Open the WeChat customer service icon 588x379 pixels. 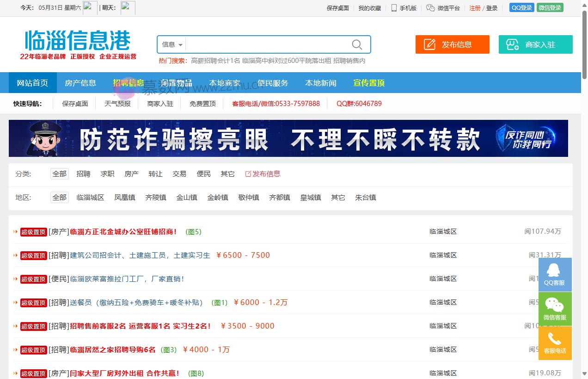[555, 306]
